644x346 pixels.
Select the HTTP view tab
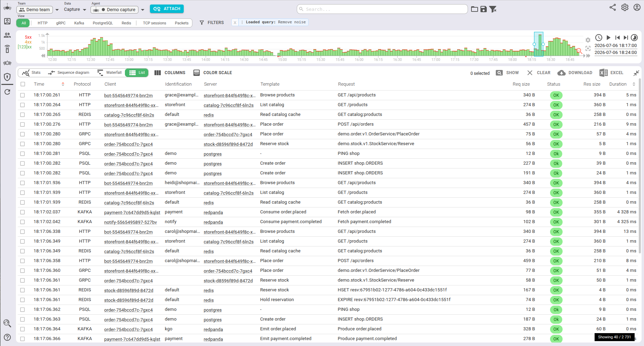(x=42, y=23)
